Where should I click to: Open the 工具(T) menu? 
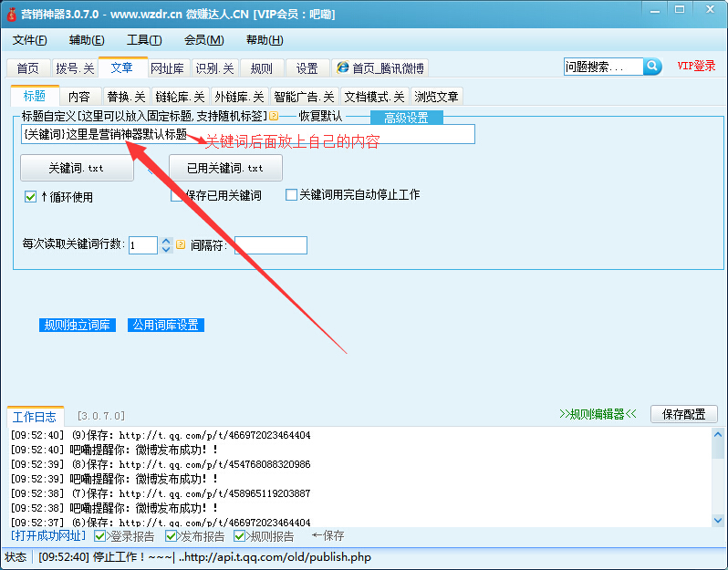coord(144,40)
